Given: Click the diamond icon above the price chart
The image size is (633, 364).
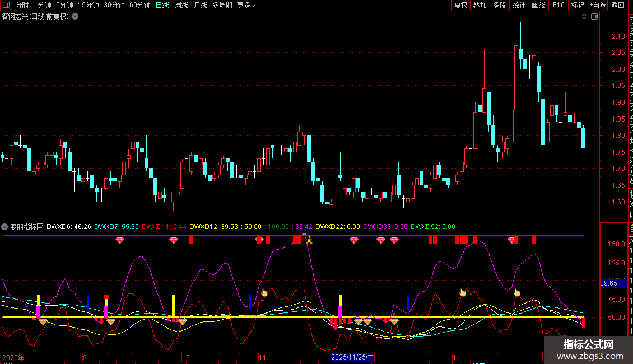Looking at the screenshot, I should pyautogui.click(x=584, y=17).
